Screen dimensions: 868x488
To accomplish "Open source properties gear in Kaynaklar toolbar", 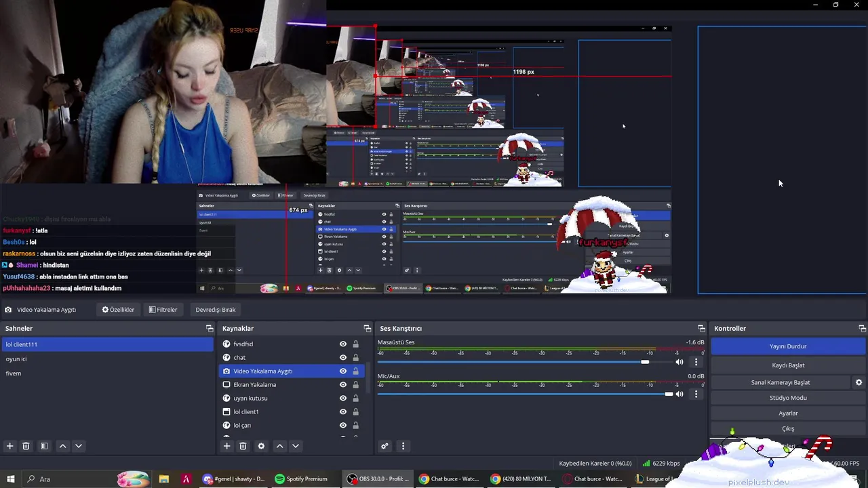I will click(x=261, y=446).
